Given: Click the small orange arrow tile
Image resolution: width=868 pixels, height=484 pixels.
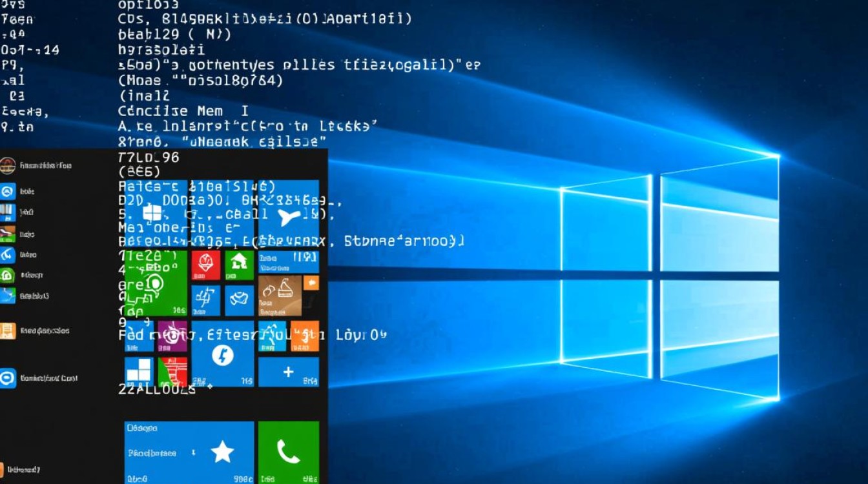Looking at the screenshot, I should pos(311,283).
